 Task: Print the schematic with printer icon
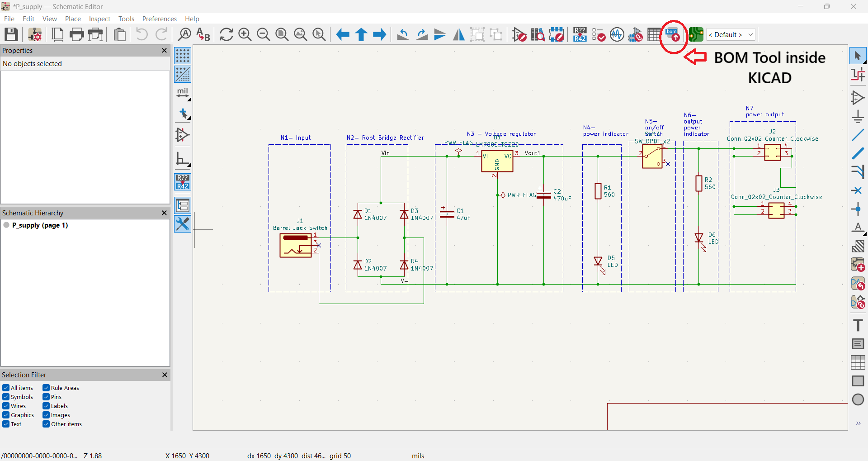[77, 34]
